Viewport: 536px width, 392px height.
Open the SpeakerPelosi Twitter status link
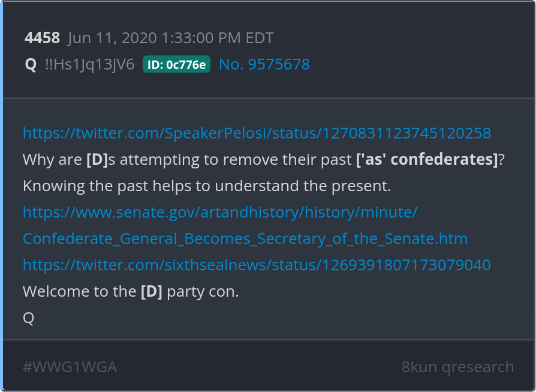point(257,133)
